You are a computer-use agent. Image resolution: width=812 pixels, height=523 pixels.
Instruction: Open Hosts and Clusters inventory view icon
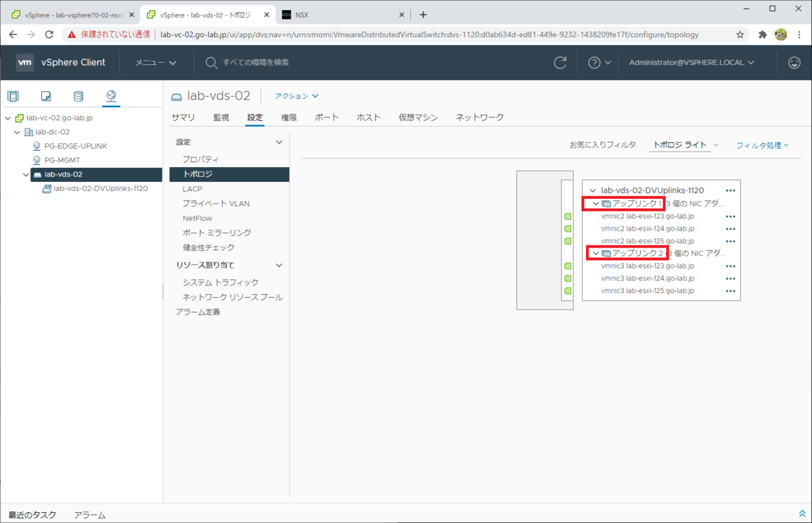coord(13,96)
